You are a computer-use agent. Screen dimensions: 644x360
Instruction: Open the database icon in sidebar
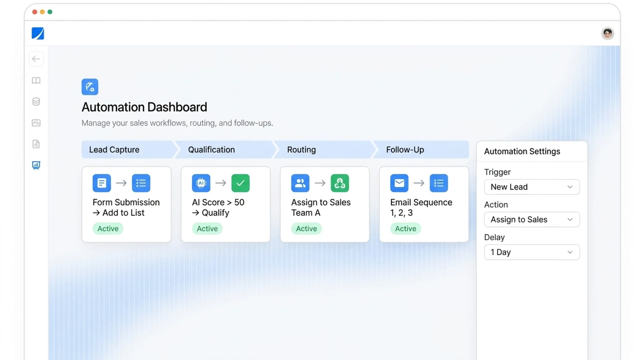(x=36, y=102)
